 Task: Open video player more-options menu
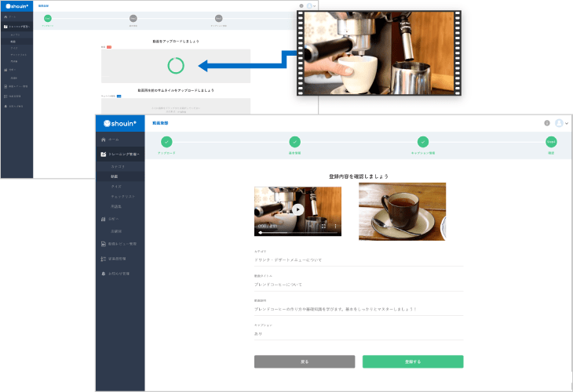coord(335,226)
